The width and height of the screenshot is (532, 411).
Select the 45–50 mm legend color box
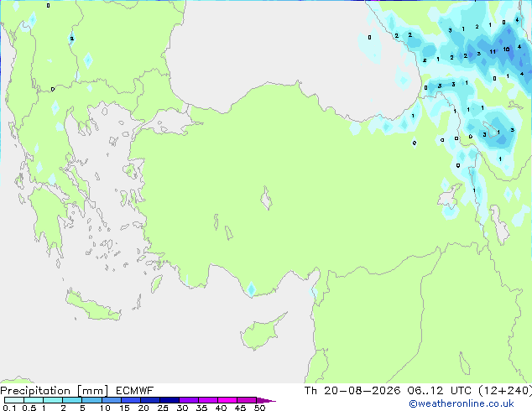(247, 400)
